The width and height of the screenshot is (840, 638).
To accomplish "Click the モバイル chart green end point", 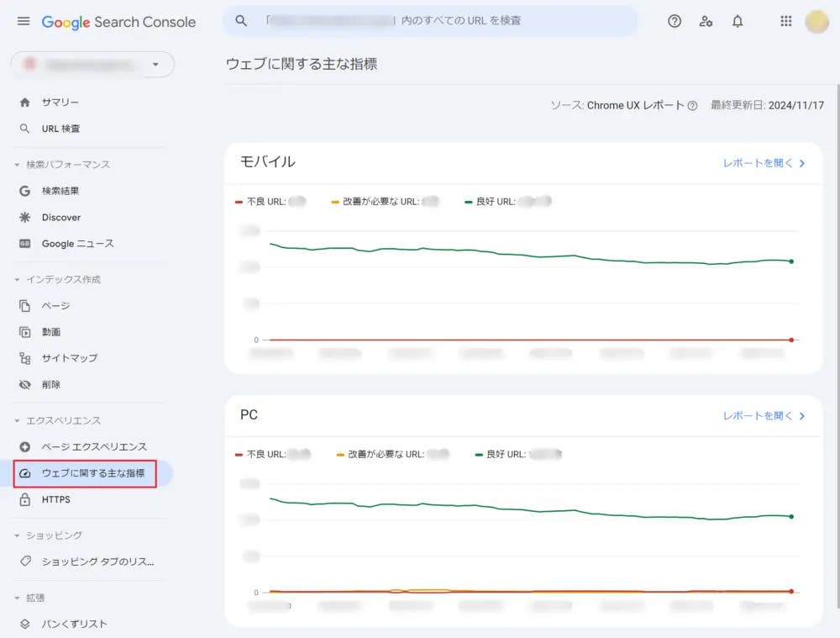I will (x=791, y=261).
